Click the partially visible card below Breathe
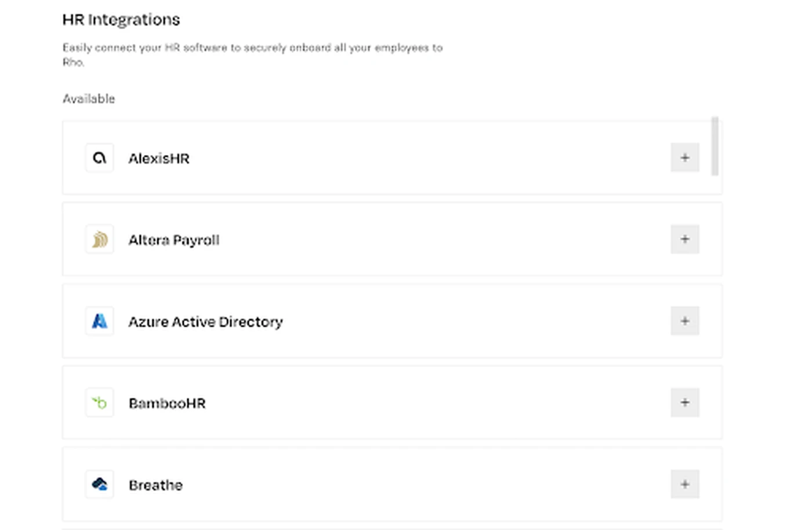The width and height of the screenshot is (812, 530). tap(392, 529)
